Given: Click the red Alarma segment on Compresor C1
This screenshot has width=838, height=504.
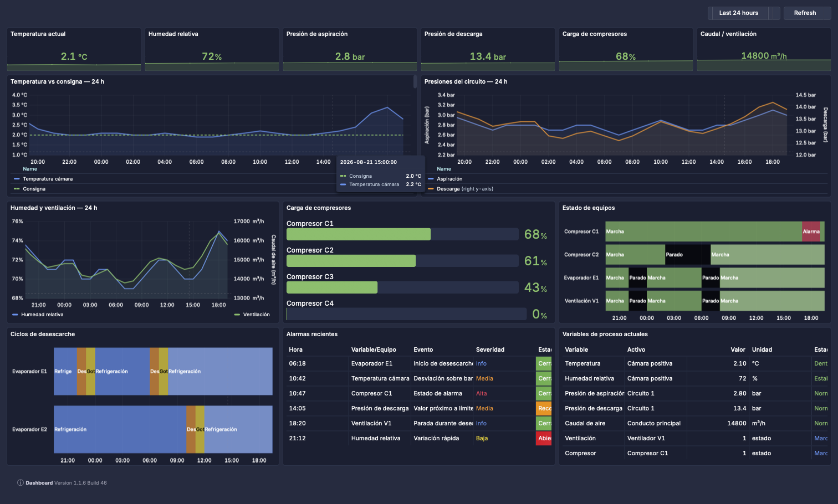Looking at the screenshot, I should pos(811,232).
